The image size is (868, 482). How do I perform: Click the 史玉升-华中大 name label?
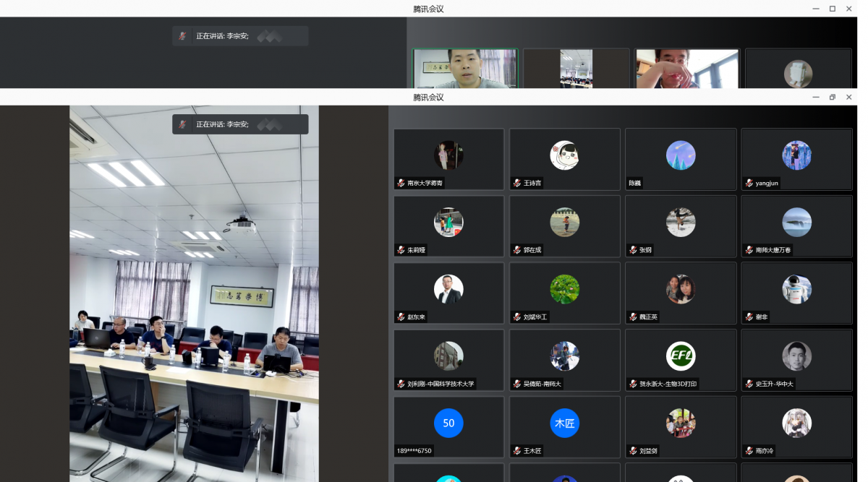[775, 384]
